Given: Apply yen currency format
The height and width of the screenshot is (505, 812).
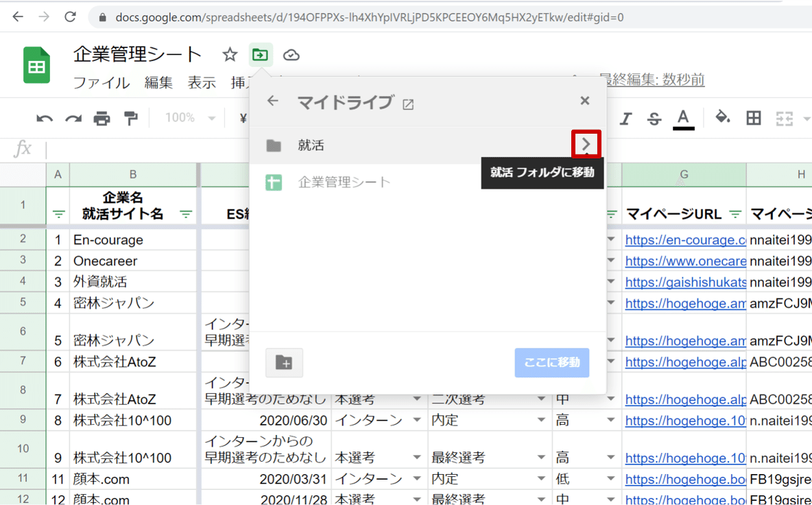Looking at the screenshot, I should point(243,119).
